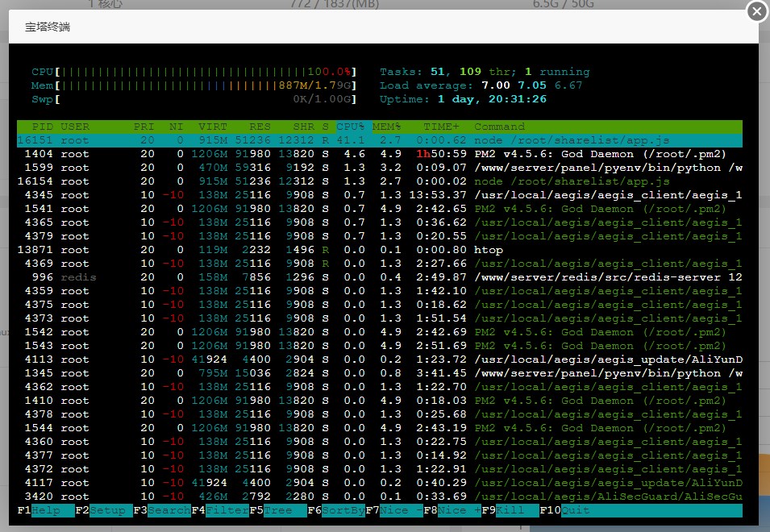
Task: Select process row PID 1542
Action: tap(380, 332)
